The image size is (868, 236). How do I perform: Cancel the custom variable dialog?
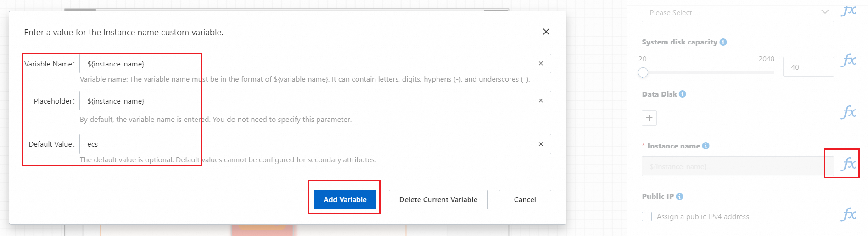[x=525, y=199]
